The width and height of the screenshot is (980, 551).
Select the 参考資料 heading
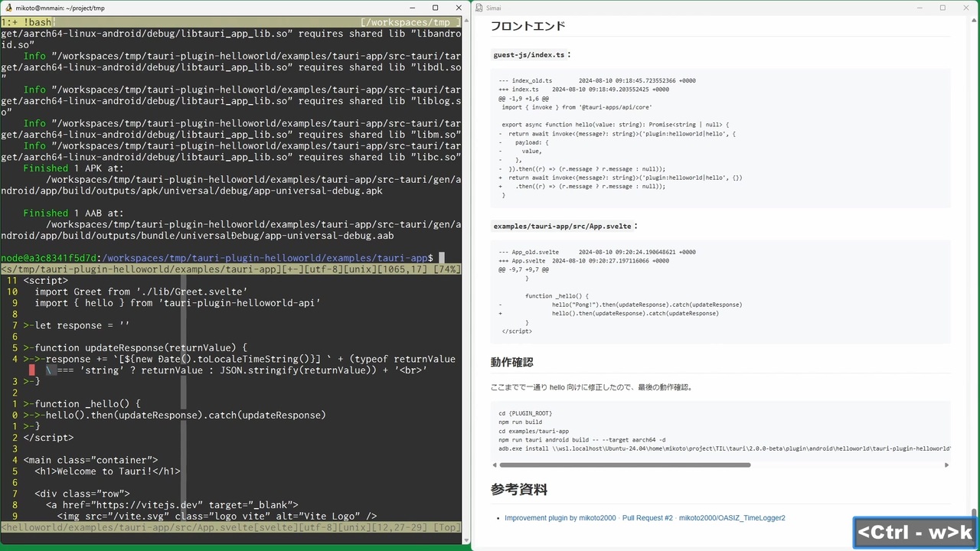pos(519,488)
